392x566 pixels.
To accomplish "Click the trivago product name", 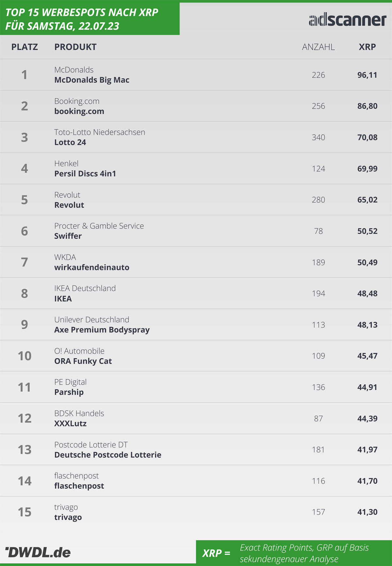I will 68,517.
